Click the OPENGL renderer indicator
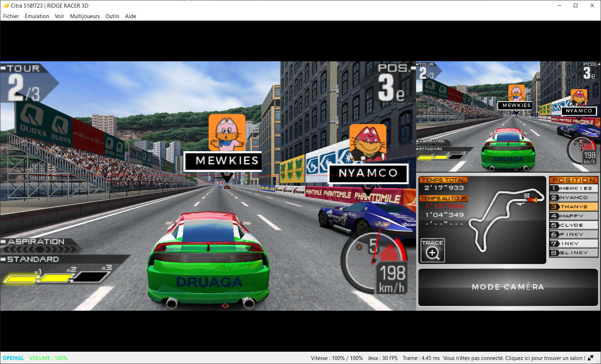 (13, 358)
